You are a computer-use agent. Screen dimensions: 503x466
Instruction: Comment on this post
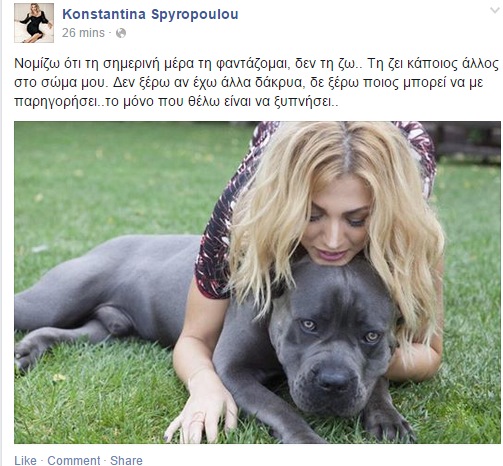(x=74, y=461)
